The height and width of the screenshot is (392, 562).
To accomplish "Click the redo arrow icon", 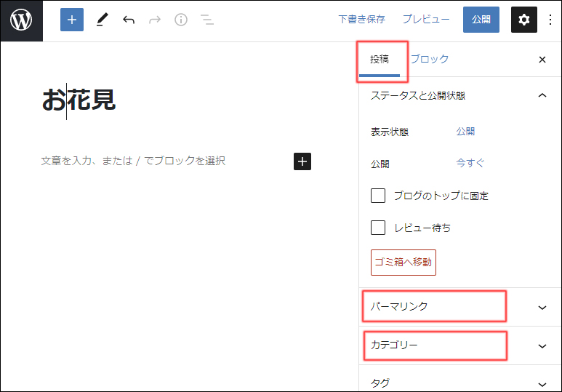I will click(155, 20).
